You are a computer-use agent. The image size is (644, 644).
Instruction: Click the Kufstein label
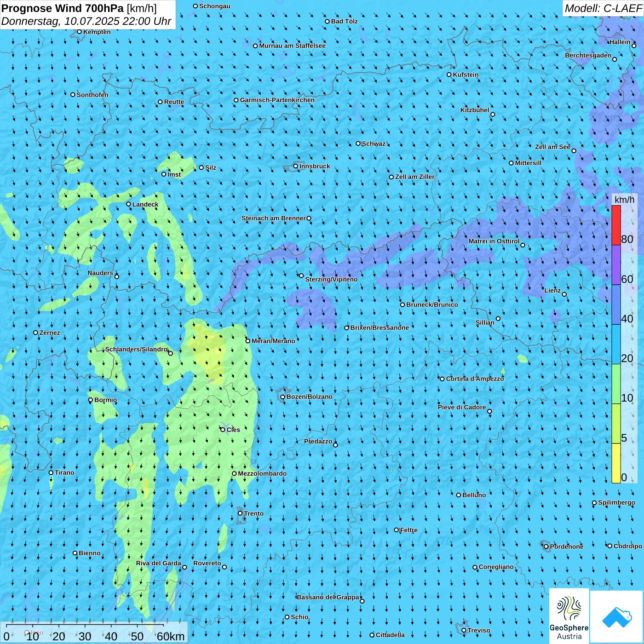tap(466, 75)
